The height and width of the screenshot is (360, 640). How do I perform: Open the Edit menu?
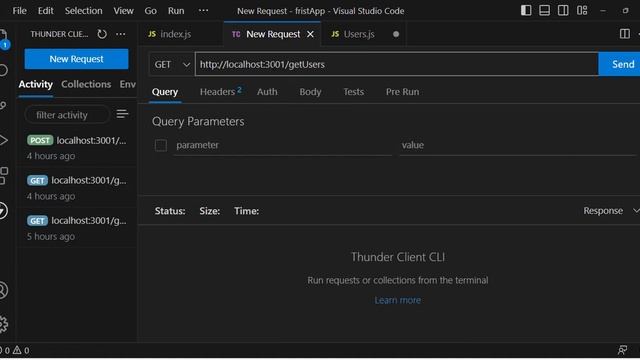click(x=46, y=11)
